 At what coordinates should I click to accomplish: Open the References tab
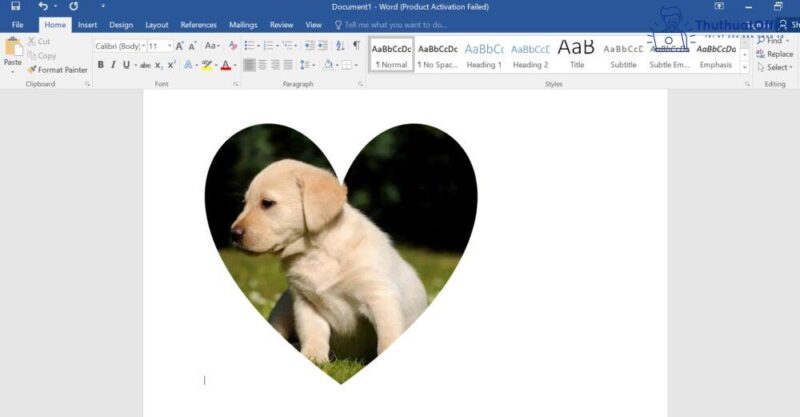tap(198, 24)
